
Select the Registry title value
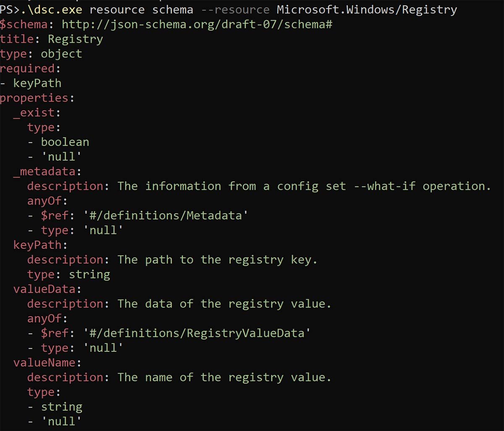75,39
